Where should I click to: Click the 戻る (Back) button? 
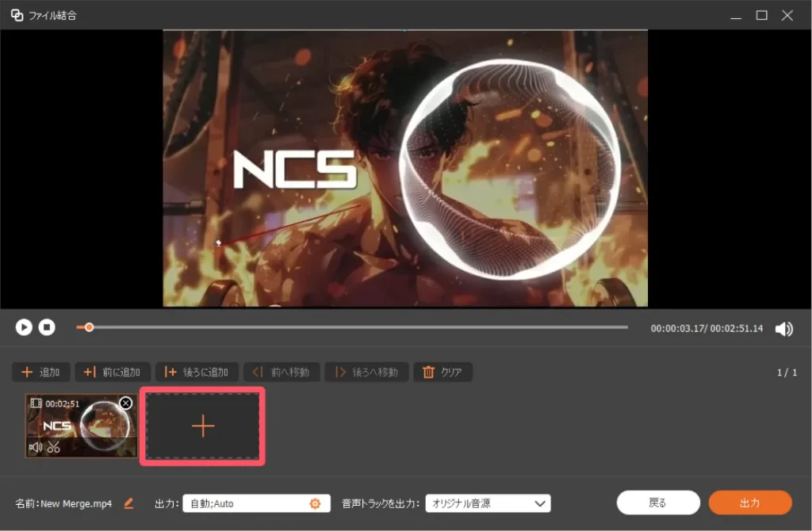658,502
